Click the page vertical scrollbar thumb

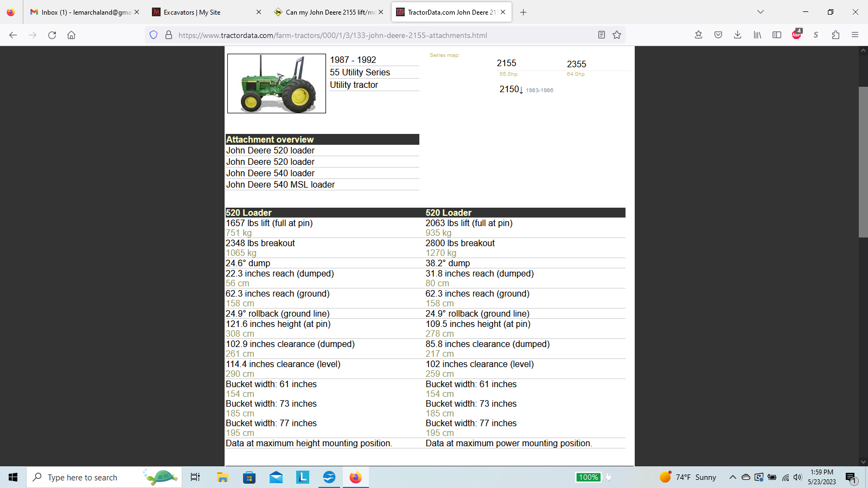point(863,162)
